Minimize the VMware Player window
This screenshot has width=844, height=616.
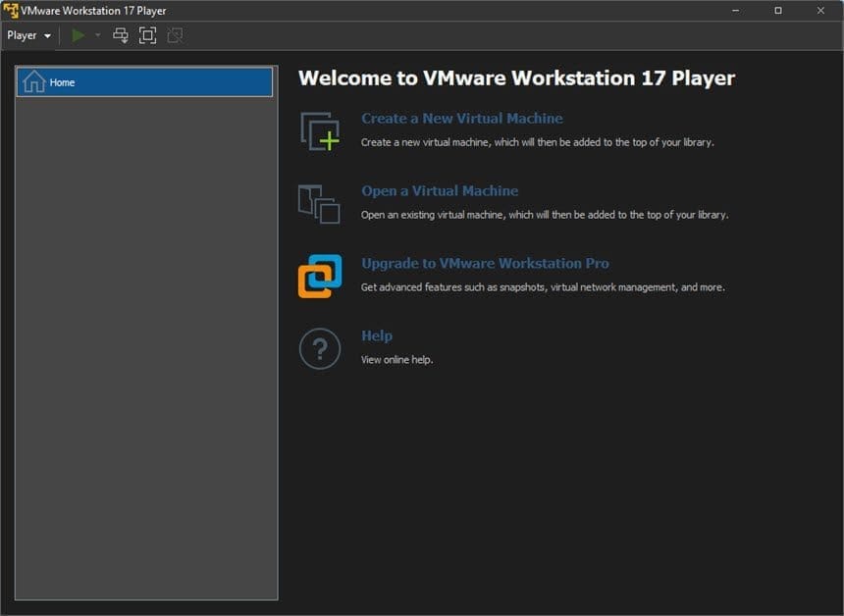[736, 10]
